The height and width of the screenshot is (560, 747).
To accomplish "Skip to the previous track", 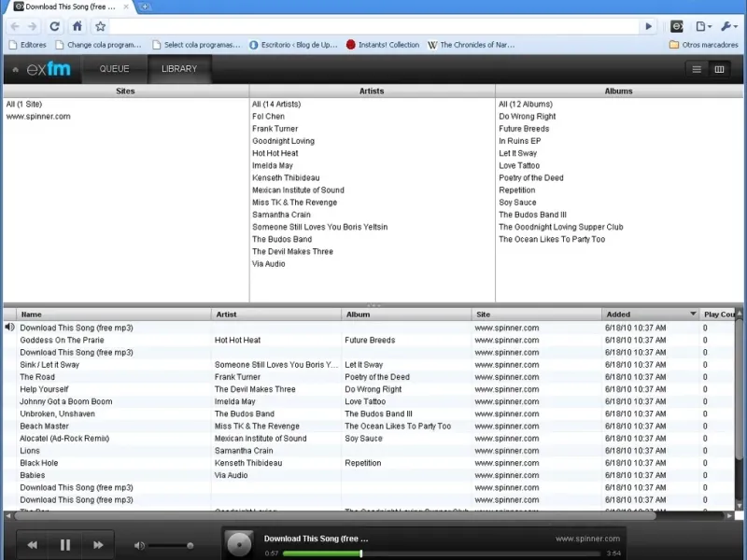I will [x=32, y=545].
